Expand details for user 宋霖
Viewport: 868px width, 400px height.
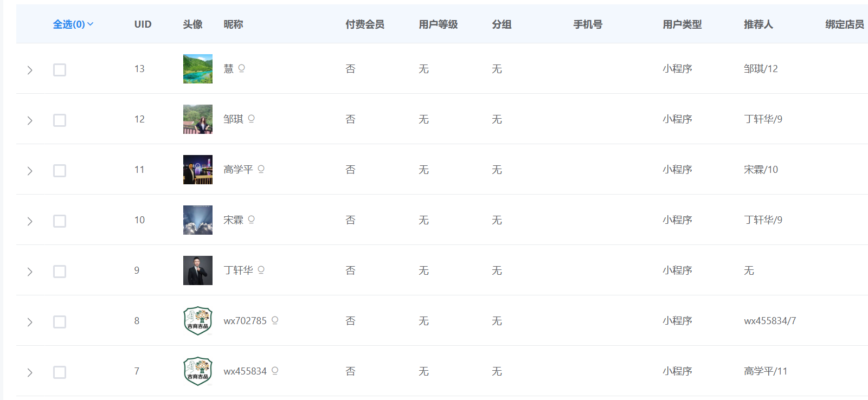[30, 221]
